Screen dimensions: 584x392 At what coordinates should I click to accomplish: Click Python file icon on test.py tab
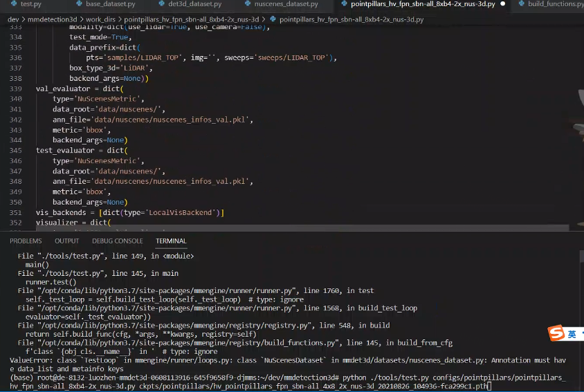(14, 3)
